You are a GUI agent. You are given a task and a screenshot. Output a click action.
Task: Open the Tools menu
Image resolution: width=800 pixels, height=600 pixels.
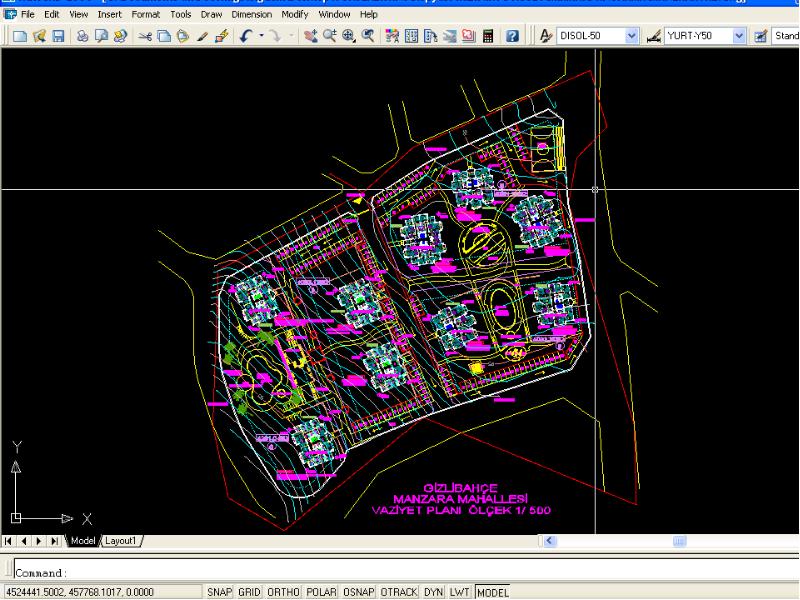[181, 14]
